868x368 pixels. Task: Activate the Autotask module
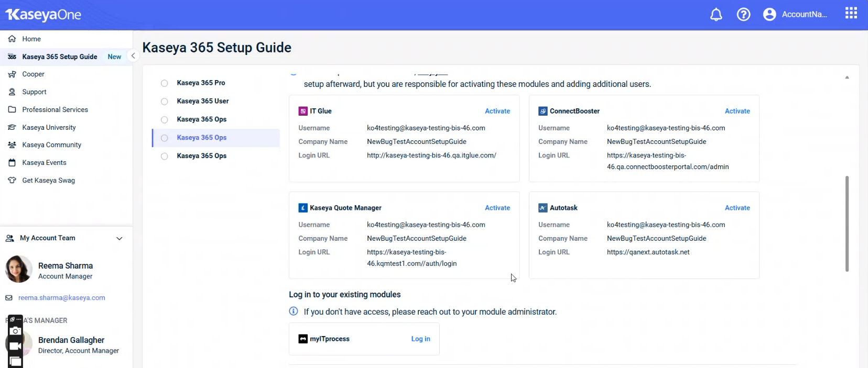pyautogui.click(x=737, y=208)
